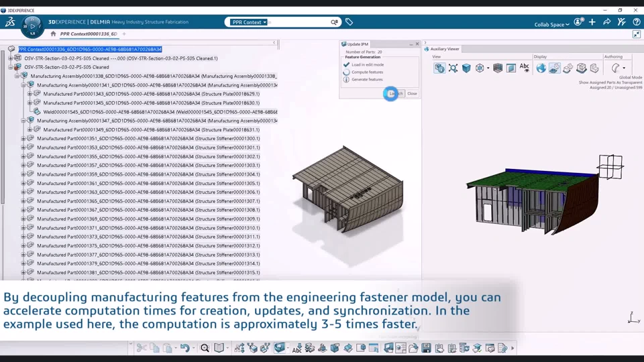Toggle Compute features status circle
The image size is (644, 362).
click(346, 72)
